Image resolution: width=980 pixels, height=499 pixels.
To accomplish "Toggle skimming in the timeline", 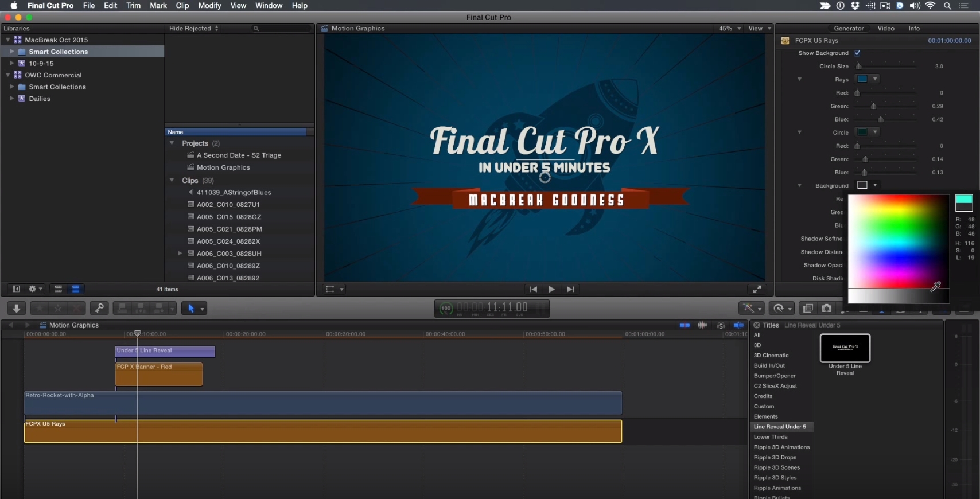I will click(685, 325).
